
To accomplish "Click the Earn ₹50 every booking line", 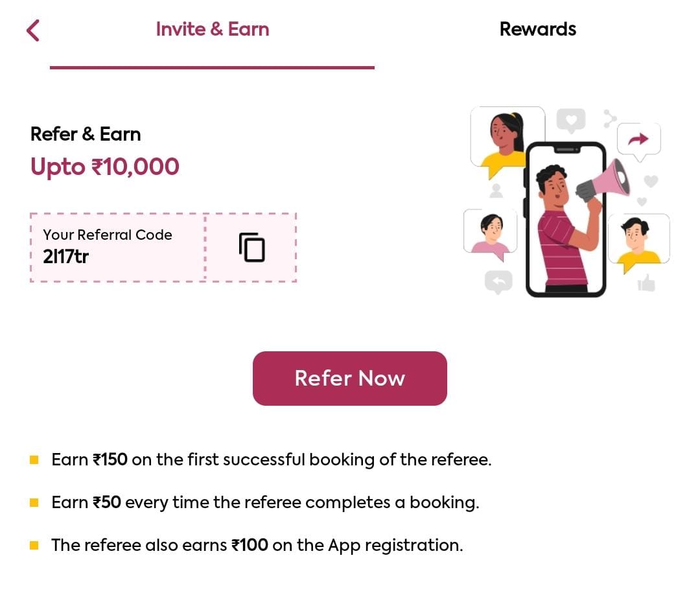I will pos(265,502).
